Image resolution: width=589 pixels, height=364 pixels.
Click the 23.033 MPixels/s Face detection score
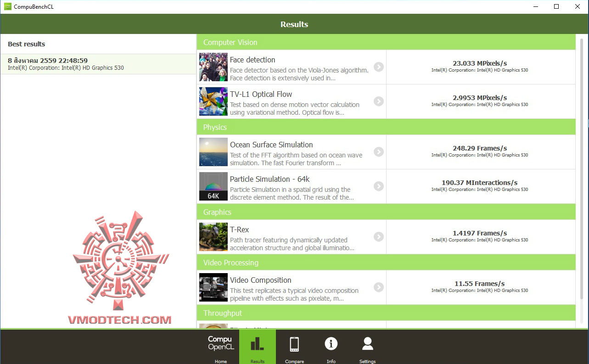click(x=480, y=63)
